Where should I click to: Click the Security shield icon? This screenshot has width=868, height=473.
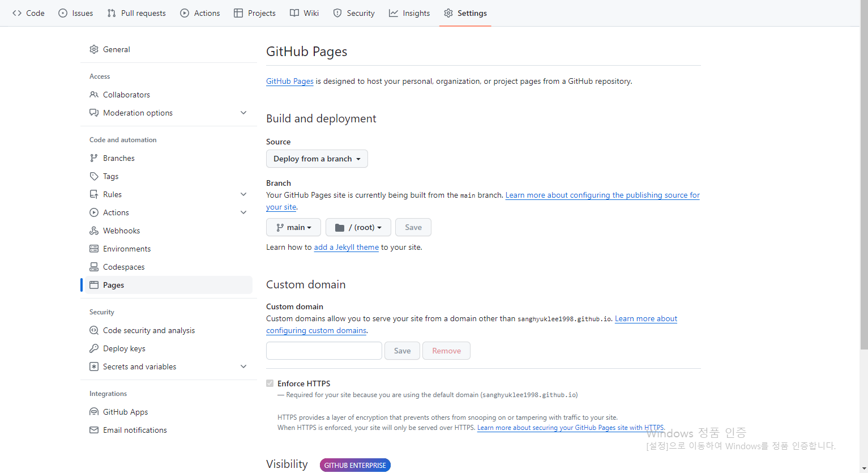337,13
